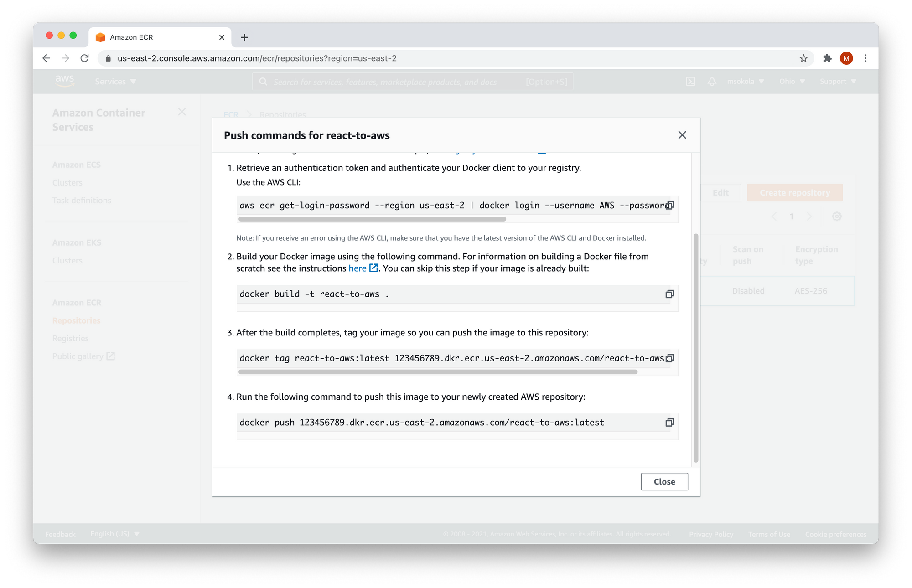Bookmark this page with the star icon
This screenshot has width=912, height=588.
click(803, 58)
